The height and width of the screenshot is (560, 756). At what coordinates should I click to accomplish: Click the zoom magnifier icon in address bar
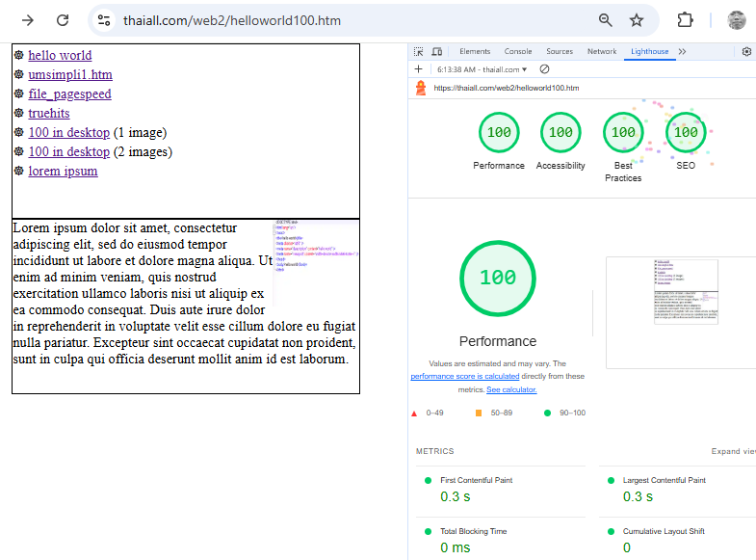click(606, 20)
